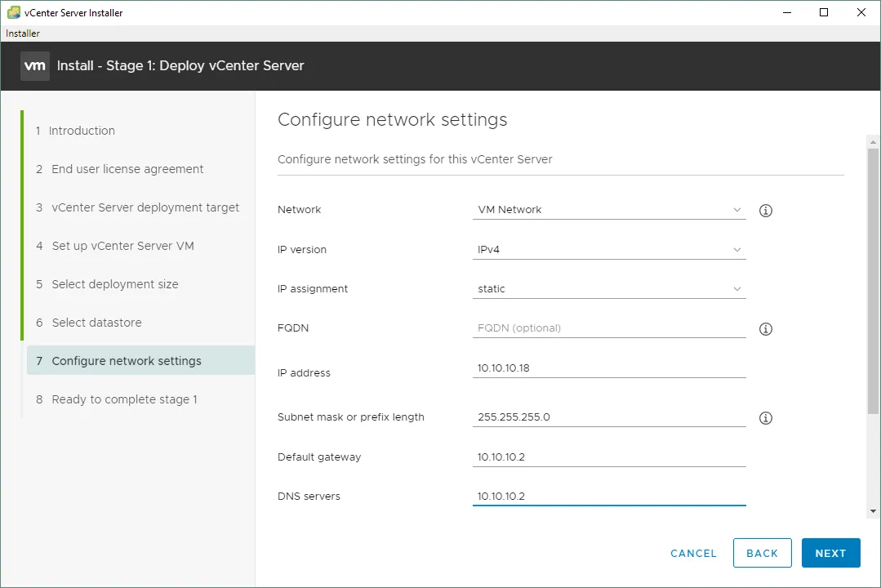Jump to vCenter Server deployment target step
The height and width of the screenshot is (588, 881).
coord(145,207)
